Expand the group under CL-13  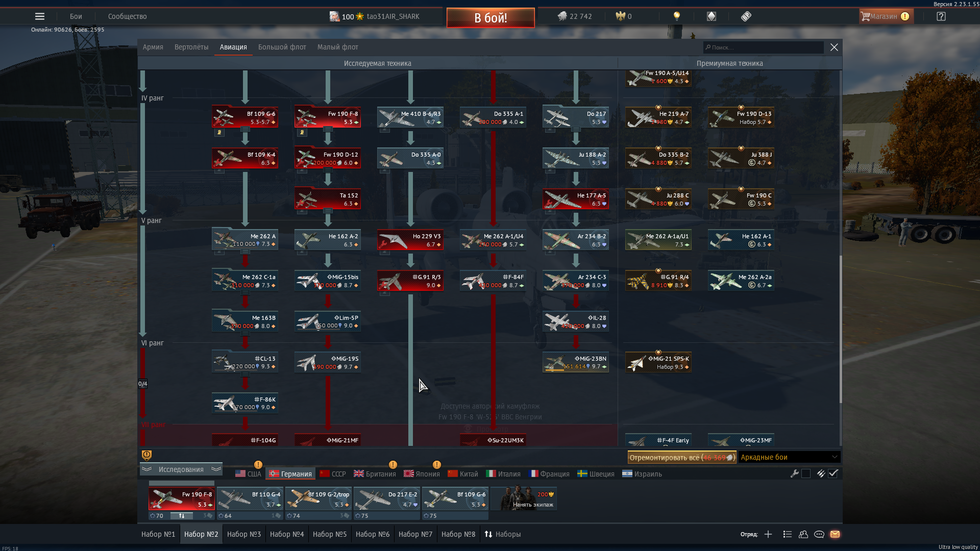(245, 374)
